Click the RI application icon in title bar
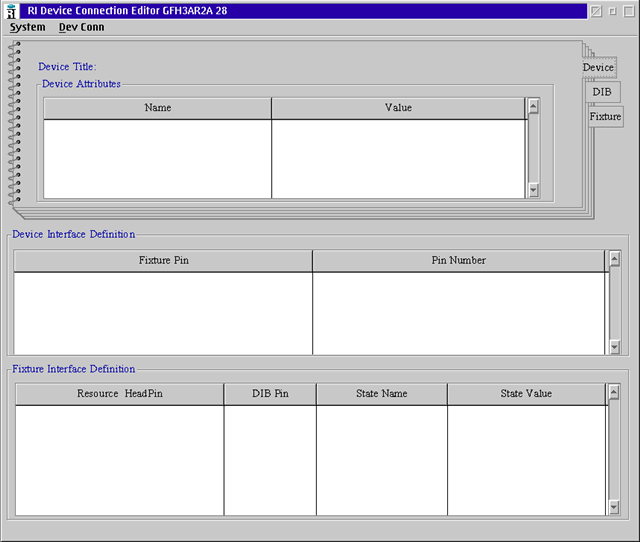The width and height of the screenshot is (640, 542). (x=11, y=11)
